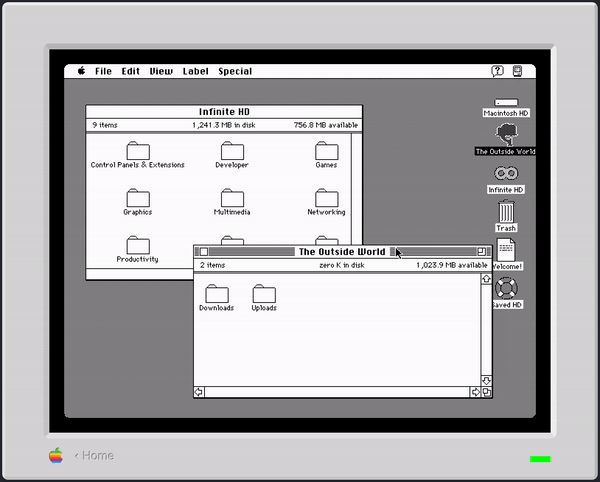Image resolution: width=600 pixels, height=482 pixels.
Task: Click scroll right arrow in The Outside World
Action: point(475,392)
